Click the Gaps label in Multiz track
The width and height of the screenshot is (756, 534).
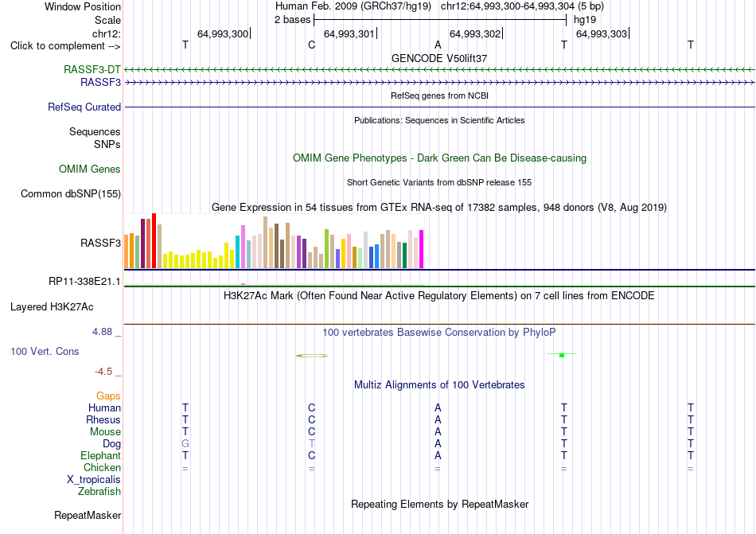(x=108, y=396)
